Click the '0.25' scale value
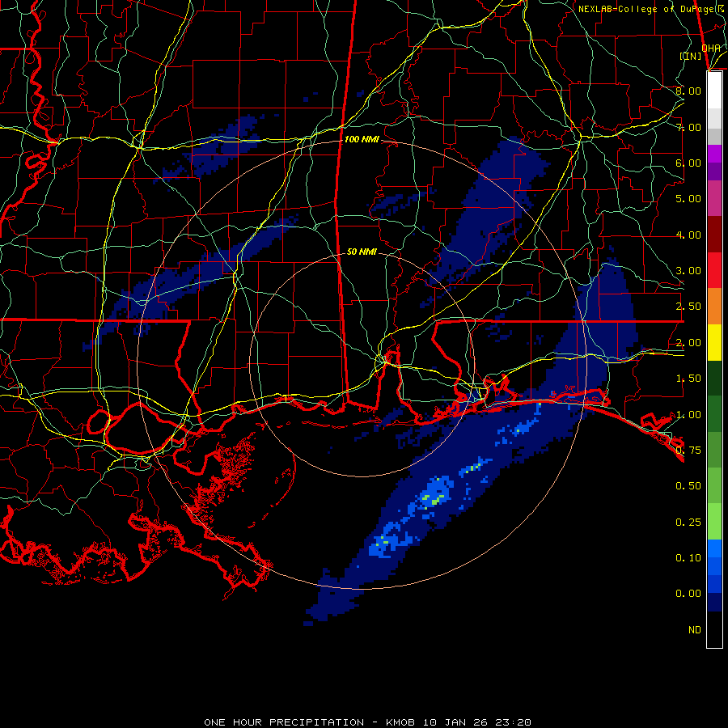The width and height of the screenshot is (728, 728). click(x=688, y=523)
